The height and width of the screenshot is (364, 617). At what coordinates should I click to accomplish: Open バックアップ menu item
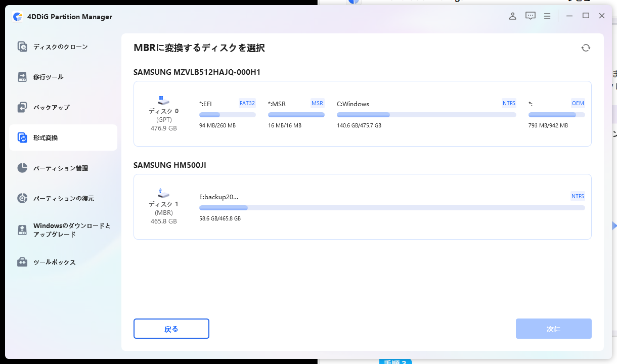click(x=63, y=107)
